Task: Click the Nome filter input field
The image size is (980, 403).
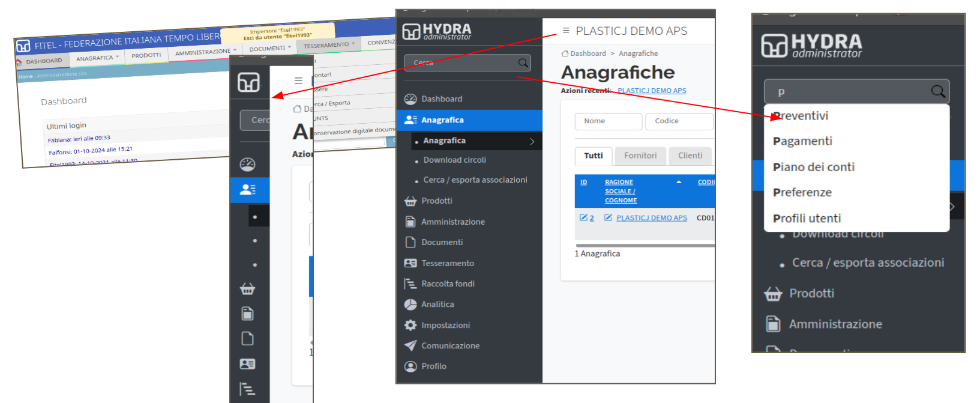Action: (x=609, y=121)
